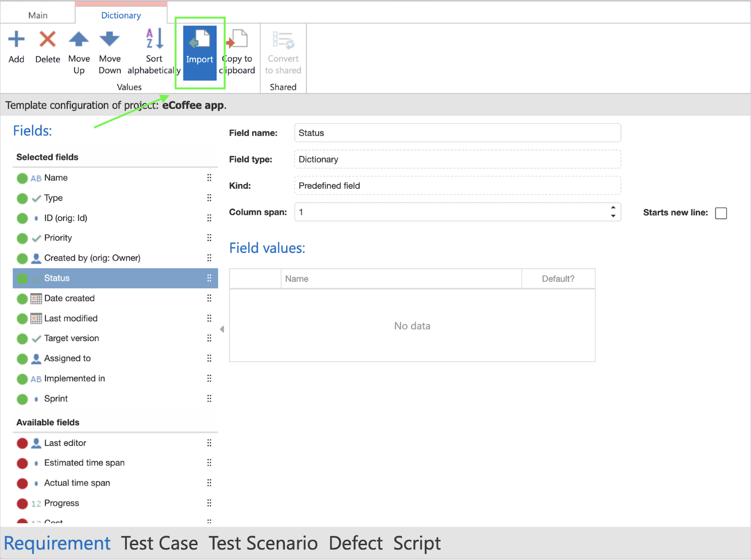
Task: Grab the drag handle for Sprint field
Action: coord(209,399)
